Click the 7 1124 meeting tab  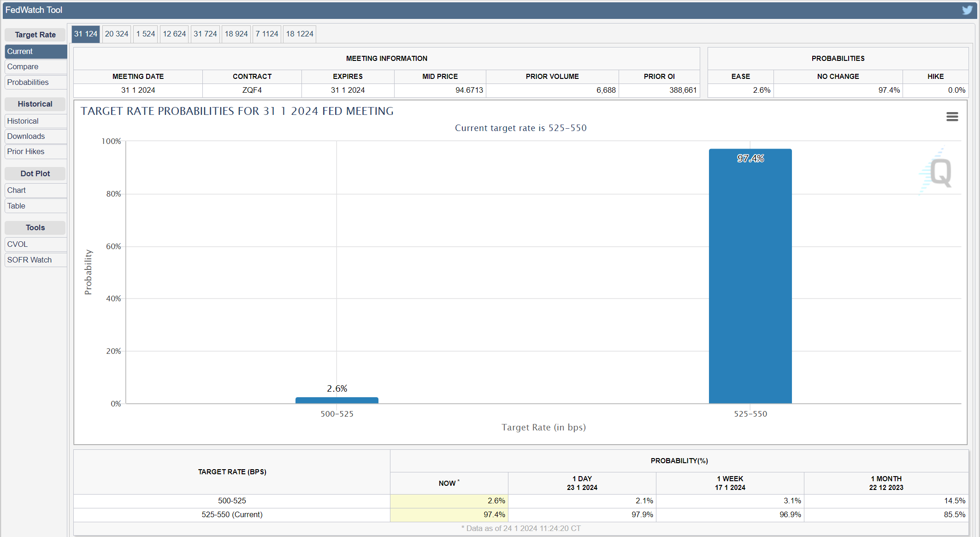click(267, 34)
